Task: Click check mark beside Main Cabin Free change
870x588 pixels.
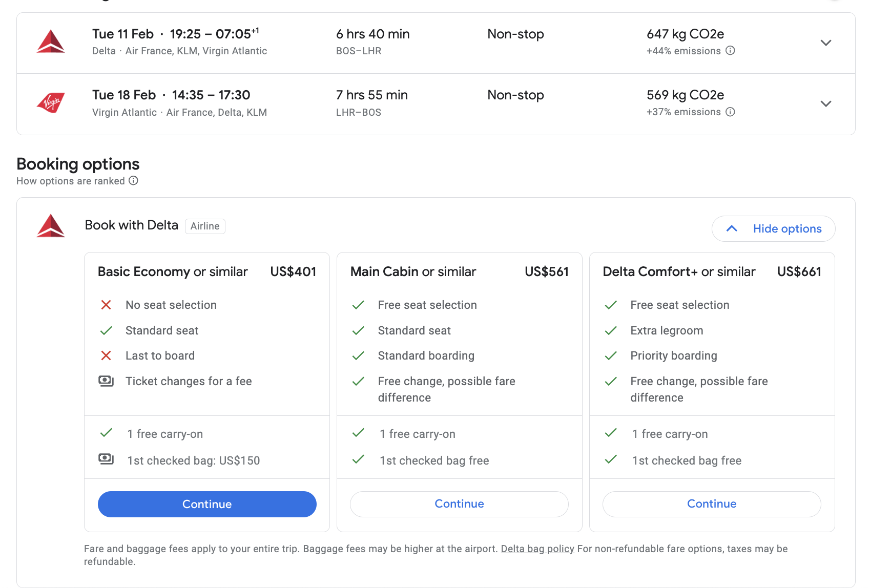Action: (358, 381)
